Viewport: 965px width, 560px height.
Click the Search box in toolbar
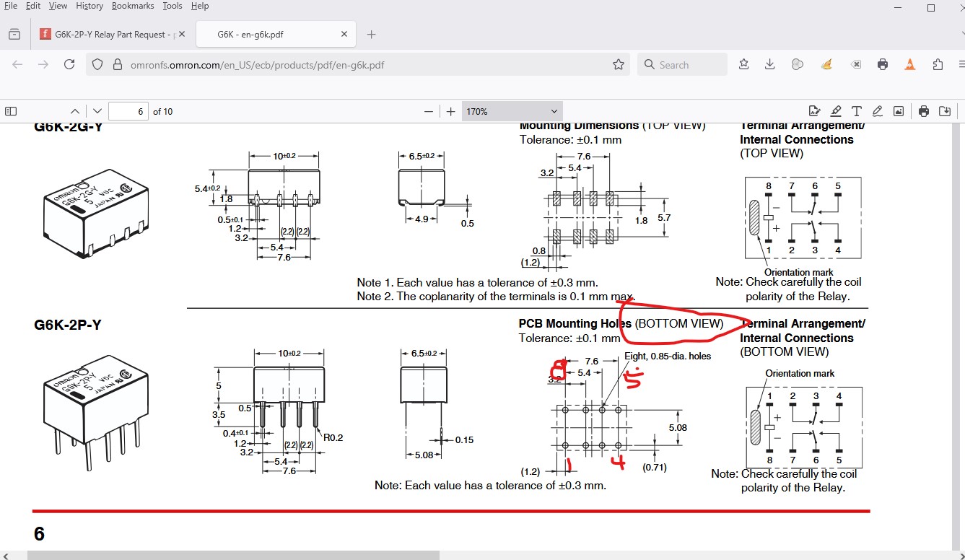[x=682, y=64]
